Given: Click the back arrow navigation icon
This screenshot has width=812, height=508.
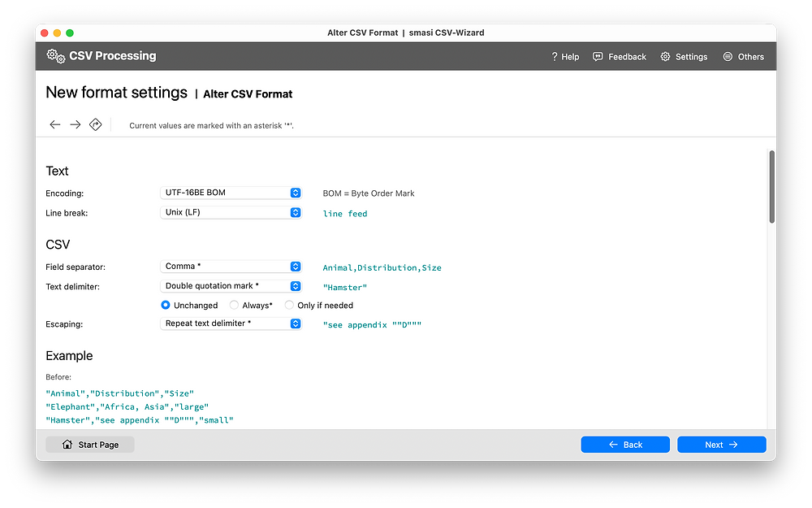Looking at the screenshot, I should coord(54,124).
